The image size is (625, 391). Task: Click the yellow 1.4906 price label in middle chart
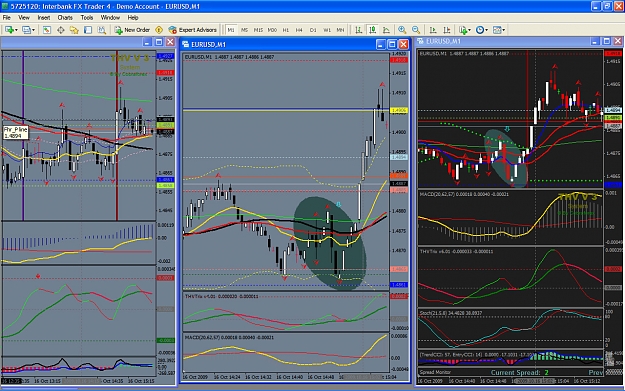coord(399,110)
